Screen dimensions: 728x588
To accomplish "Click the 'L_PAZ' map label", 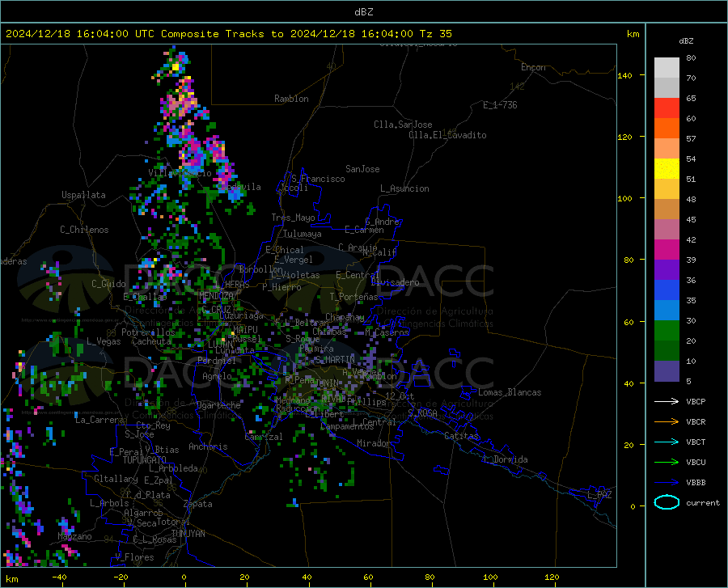I will (599, 495).
